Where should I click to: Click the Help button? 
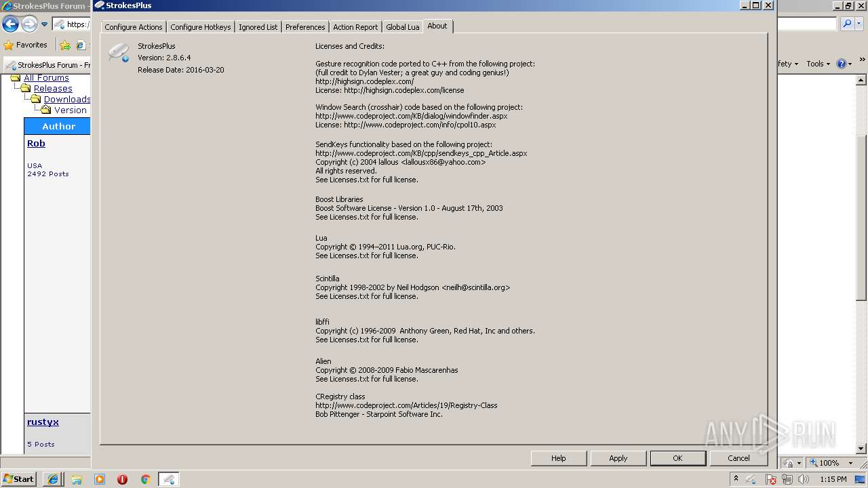[558, 458]
